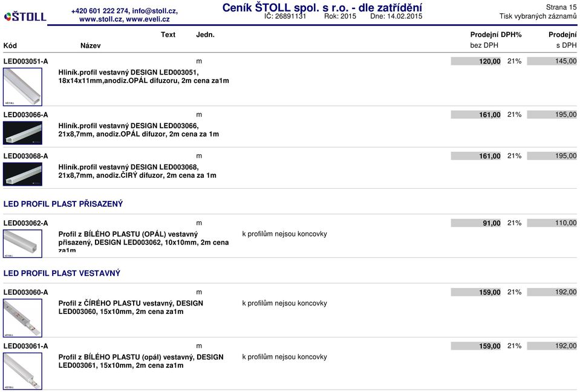Select the BÍLÉHO PLASTU LED003061 description
This screenshot has height=392, width=580.
(x=141, y=361)
